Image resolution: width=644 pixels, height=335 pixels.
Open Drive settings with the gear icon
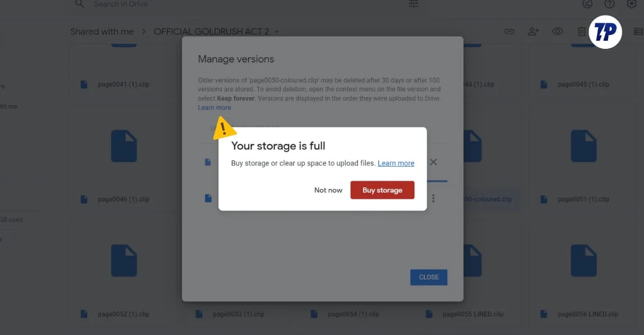[631, 4]
